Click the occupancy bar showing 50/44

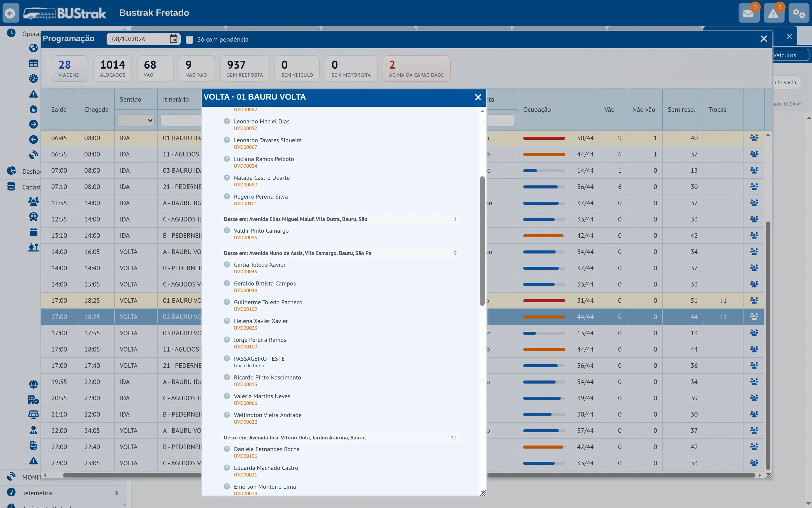pyautogui.click(x=544, y=138)
